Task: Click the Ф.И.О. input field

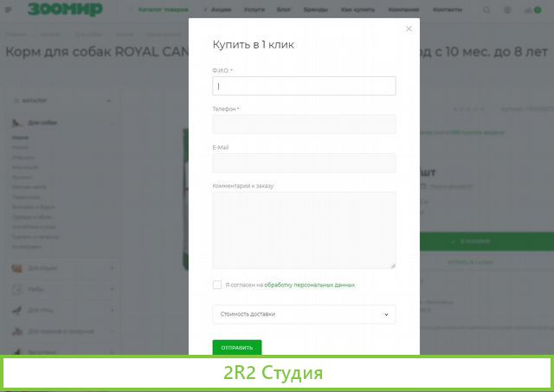Action: point(304,86)
